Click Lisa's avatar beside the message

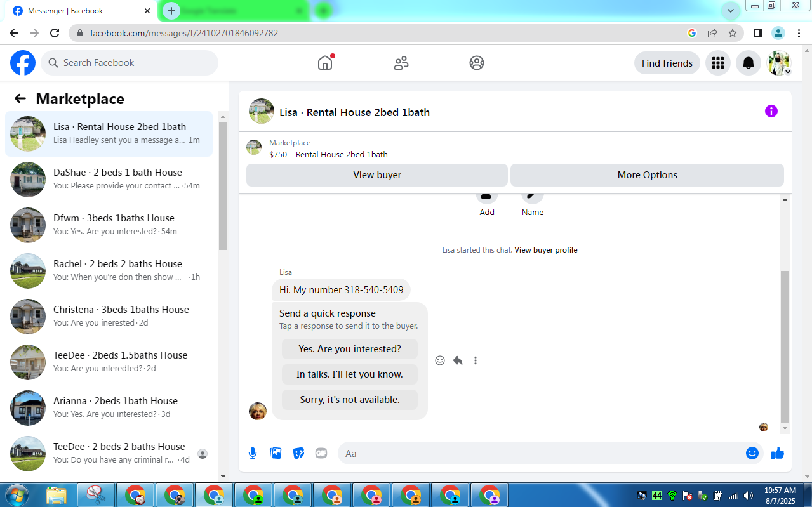point(258,411)
